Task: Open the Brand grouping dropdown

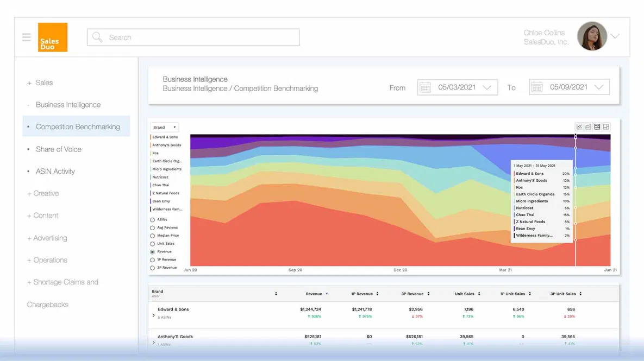Action: click(164, 127)
